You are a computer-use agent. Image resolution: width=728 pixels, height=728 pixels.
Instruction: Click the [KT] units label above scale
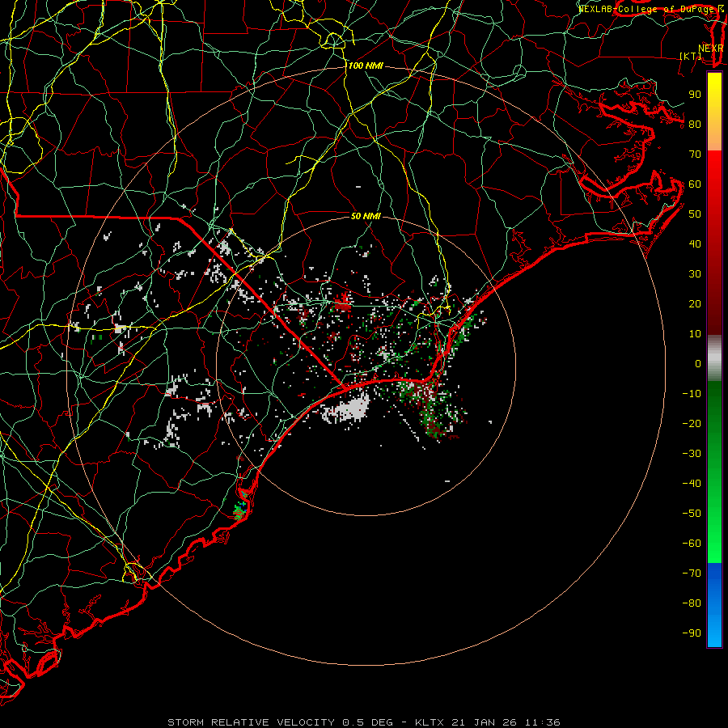point(691,56)
